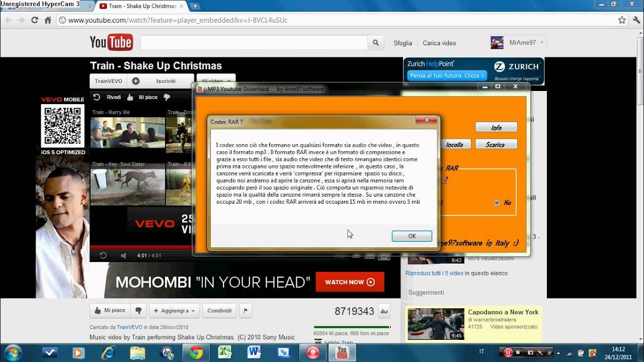Flag the video with the flag icon

[245, 311]
